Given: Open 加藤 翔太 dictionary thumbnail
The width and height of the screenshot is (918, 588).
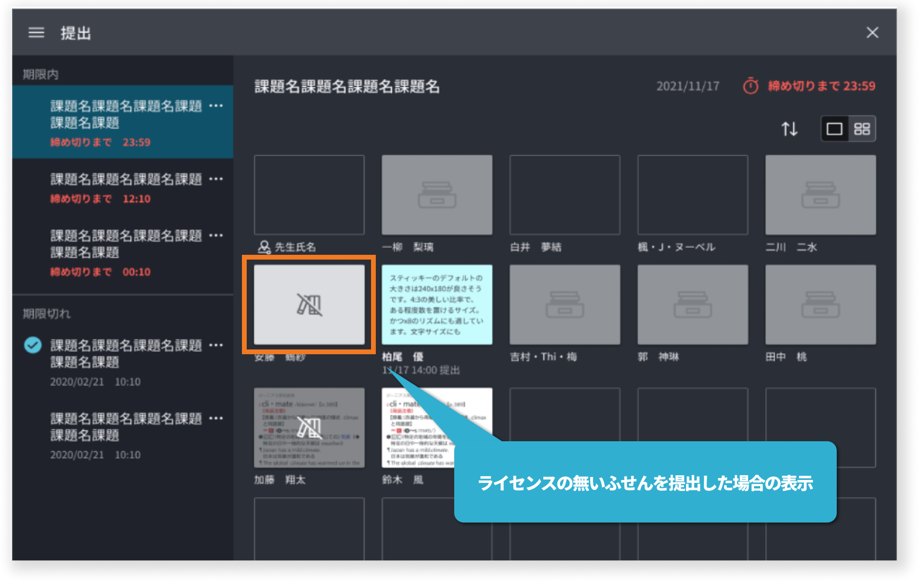Looking at the screenshot, I should coord(309,427).
